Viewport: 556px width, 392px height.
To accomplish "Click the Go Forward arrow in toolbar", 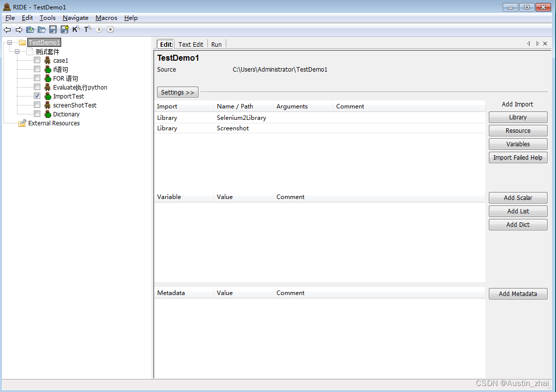I will [x=19, y=29].
